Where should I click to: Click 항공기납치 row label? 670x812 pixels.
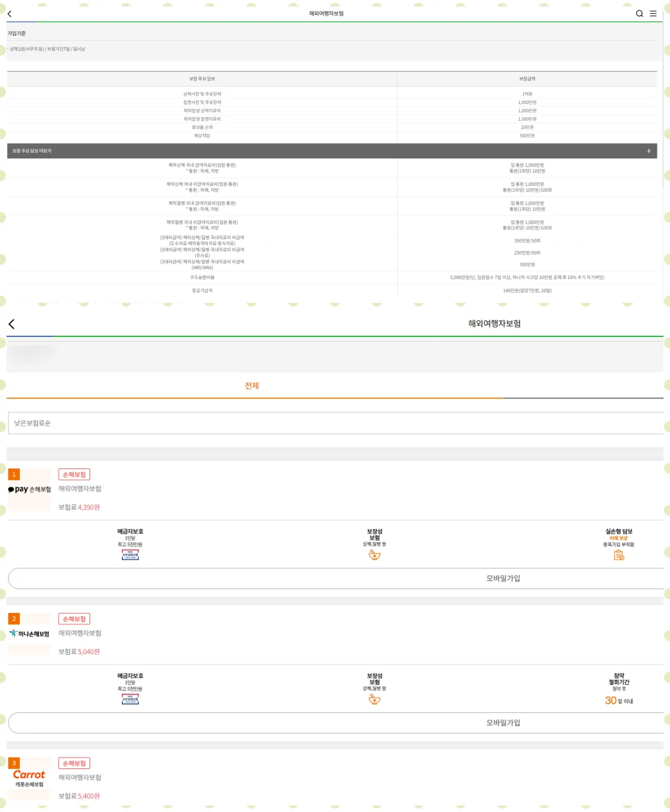[202, 290]
